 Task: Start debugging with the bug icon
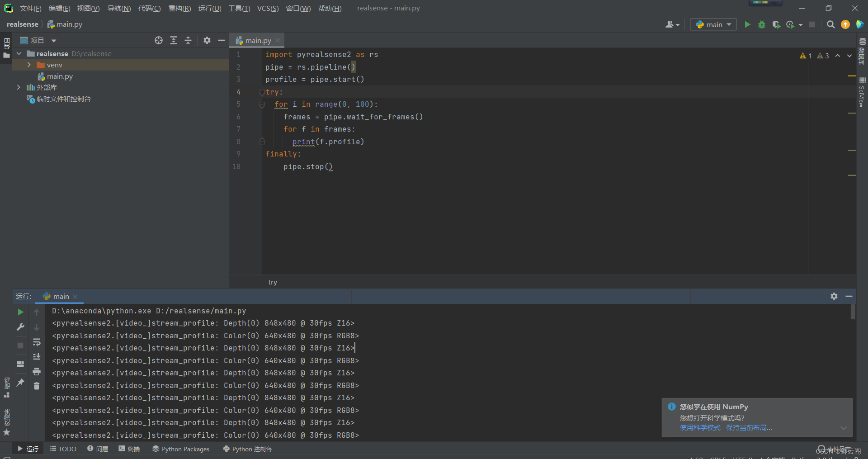[x=762, y=24]
